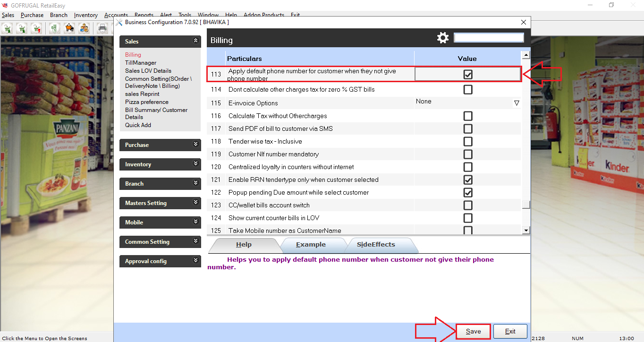The height and width of the screenshot is (342, 644).
Task: Click the scroll down arrow of the settings table
Action: [526, 230]
